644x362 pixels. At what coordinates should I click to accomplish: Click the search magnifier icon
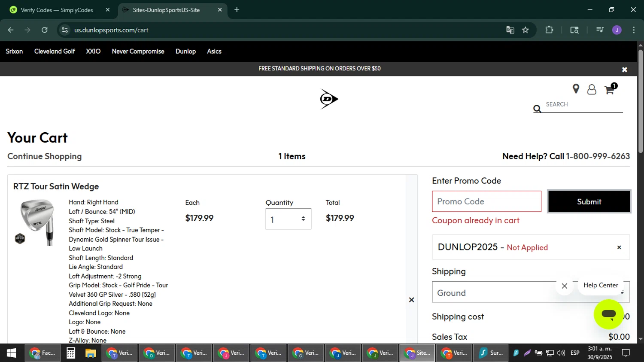(x=537, y=109)
